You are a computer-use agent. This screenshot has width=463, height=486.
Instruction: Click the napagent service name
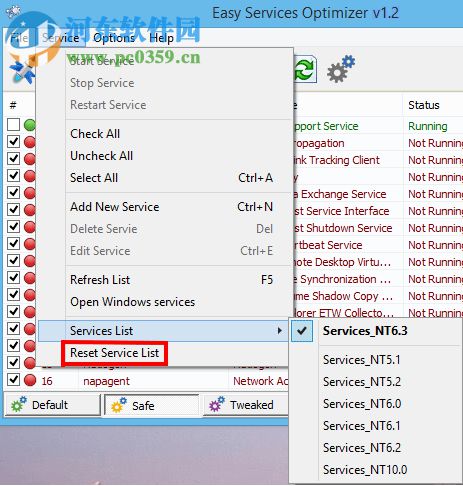point(106,381)
